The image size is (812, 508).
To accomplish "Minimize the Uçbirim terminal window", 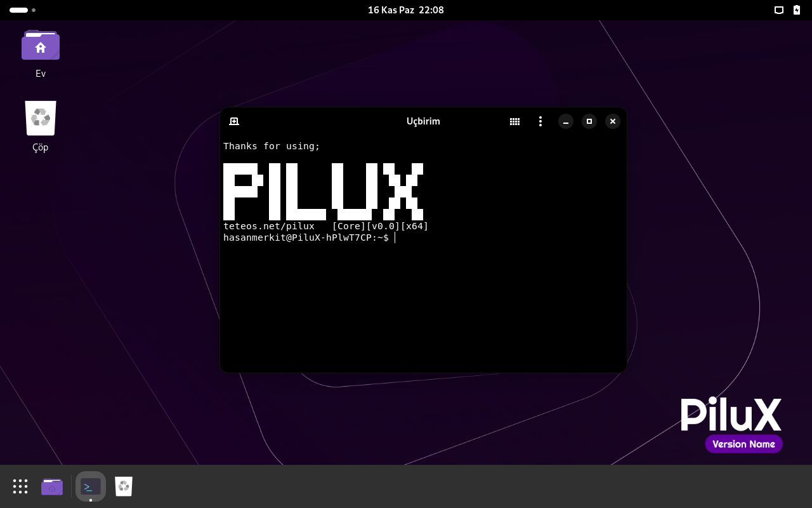I will point(566,121).
